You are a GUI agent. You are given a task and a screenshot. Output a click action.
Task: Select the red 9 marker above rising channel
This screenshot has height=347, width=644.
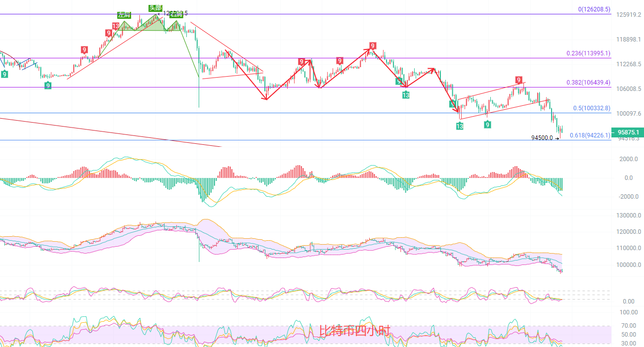point(518,80)
